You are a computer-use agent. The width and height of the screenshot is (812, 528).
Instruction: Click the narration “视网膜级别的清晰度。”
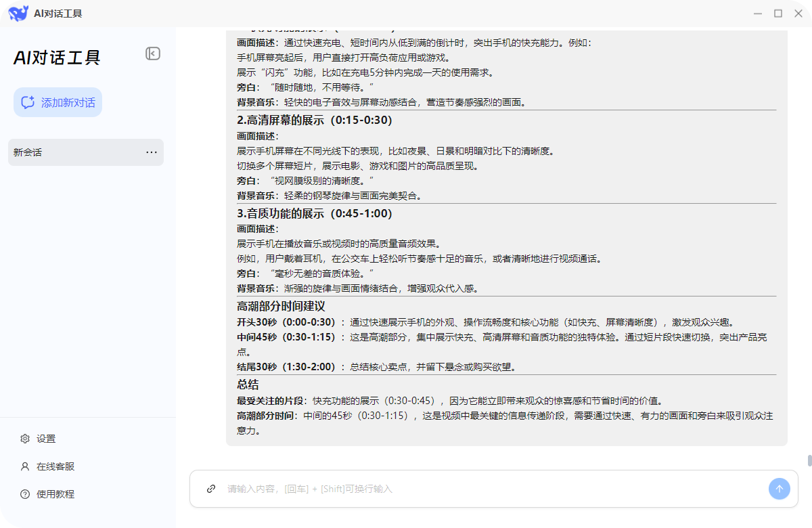(x=321, y=181)
